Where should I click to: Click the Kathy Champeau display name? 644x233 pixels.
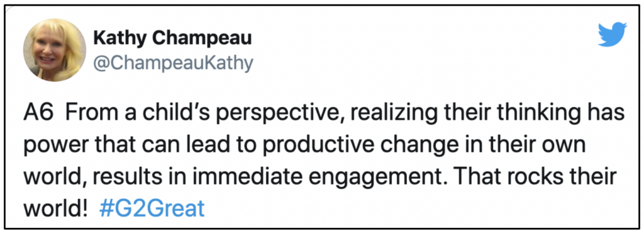coord(172,39)
